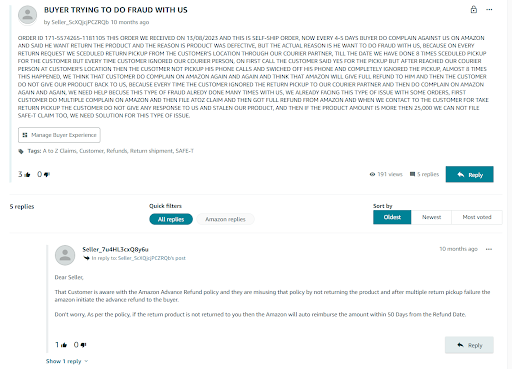Click the original poster's avatar icon
This screenshot has height=369, width=512.
pyautogui.click(x=27, y=15)
